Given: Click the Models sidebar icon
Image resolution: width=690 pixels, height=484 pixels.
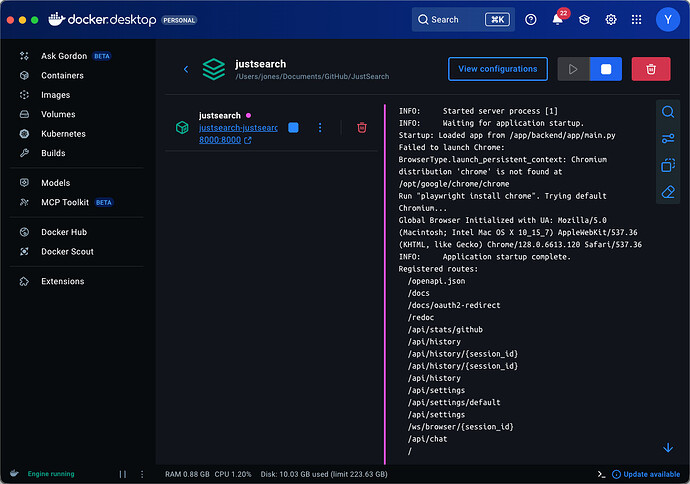Looking at the screenshot, I should pyautogui.click(x=24, y=183).
